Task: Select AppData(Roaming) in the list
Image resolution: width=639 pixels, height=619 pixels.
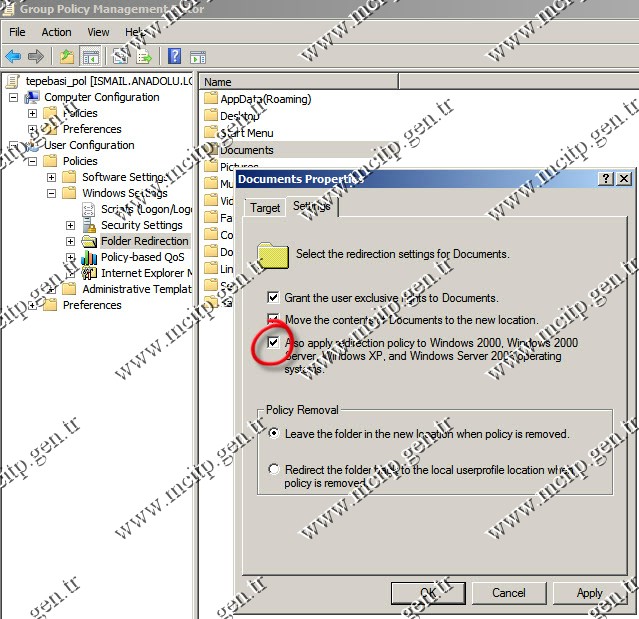Action: coord(266,99)
